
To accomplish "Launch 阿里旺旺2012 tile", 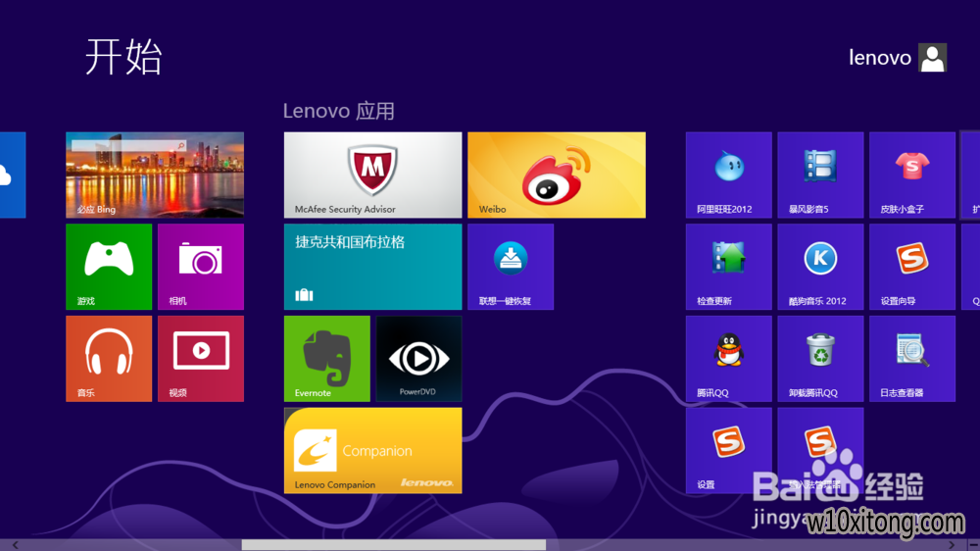I will tap(729, 175).
